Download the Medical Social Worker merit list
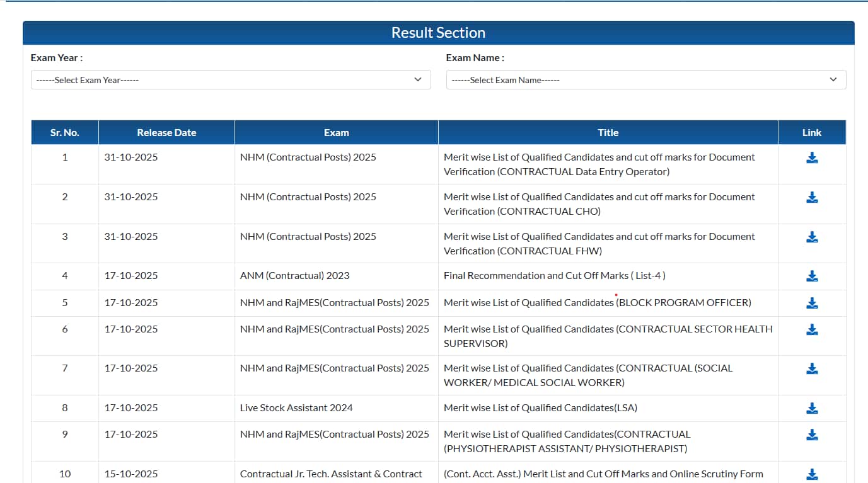The image size is (868, 483). 812,369
